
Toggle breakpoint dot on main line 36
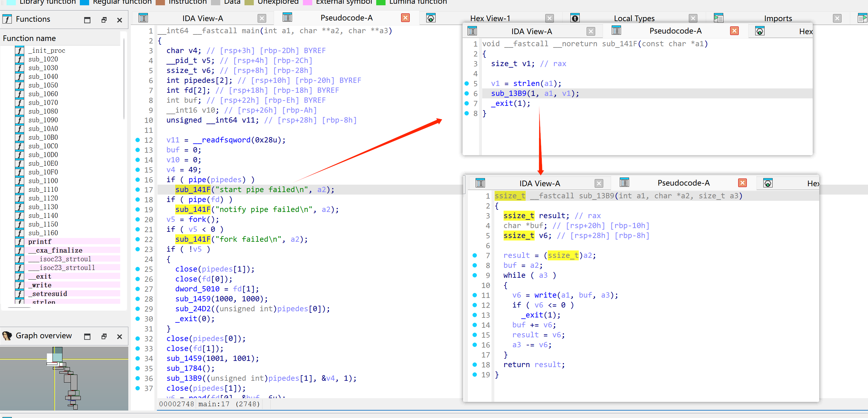coord(138,378)
